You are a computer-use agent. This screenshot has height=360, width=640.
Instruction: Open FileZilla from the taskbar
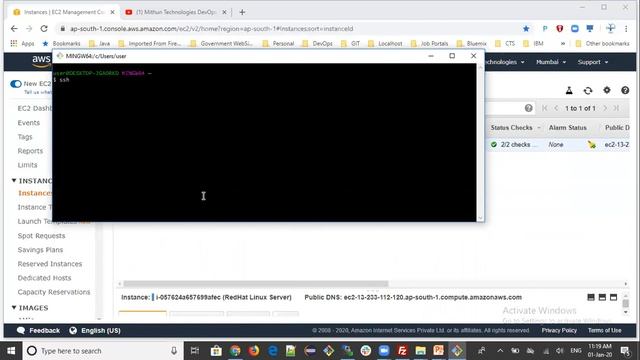402,351
